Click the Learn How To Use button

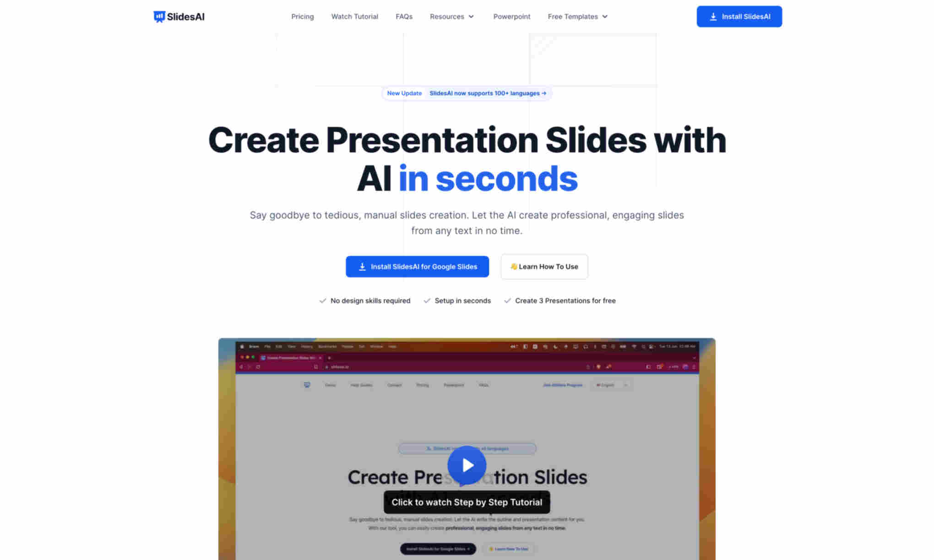point(544,266)
